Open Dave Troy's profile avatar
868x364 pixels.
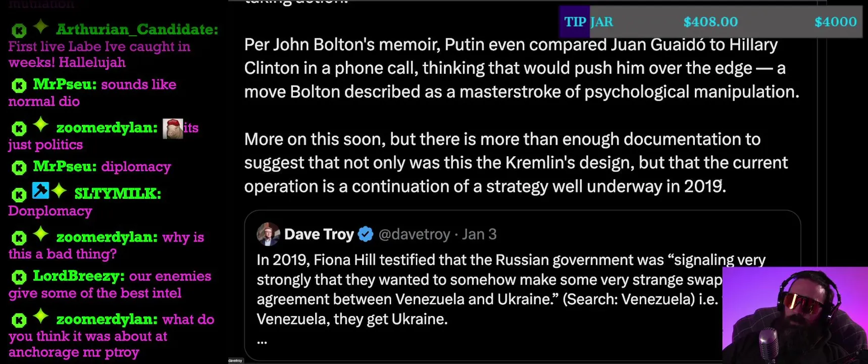(x=268, y=234)
